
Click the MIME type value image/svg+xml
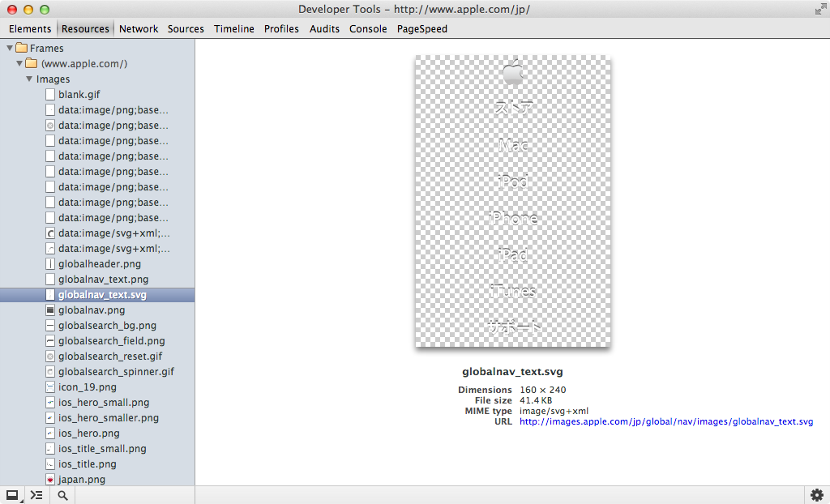tap(554, 412)
